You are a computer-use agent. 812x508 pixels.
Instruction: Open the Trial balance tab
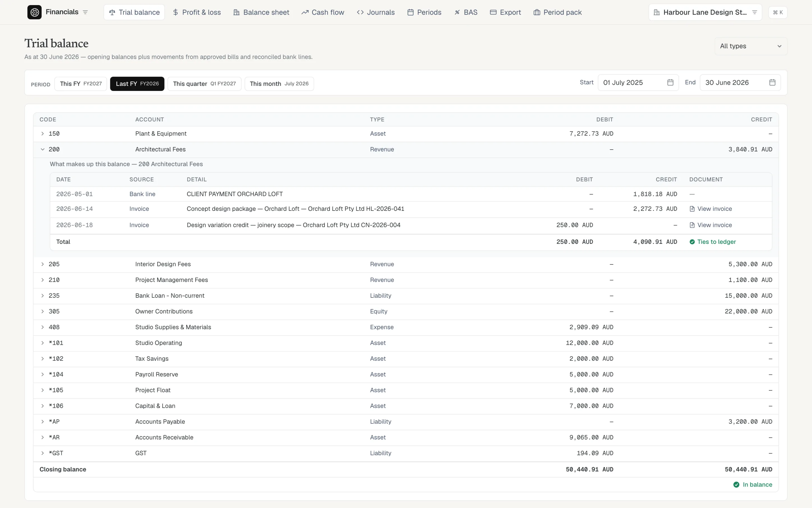[134, 12]
